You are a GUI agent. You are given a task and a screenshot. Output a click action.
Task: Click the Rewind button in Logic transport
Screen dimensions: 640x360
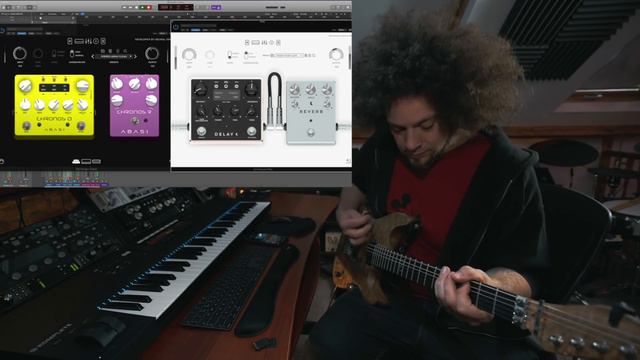(124, 7)
